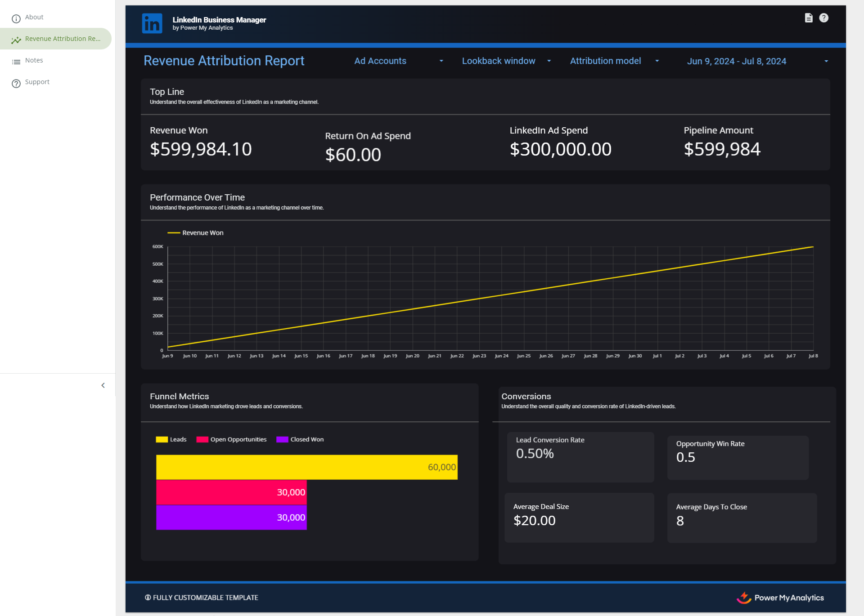The height and width of the screenshot is (616, 864).
Task: Click the Average Deal Size $20.00 card
Action: pyautogui.click(x=579, y=518)
